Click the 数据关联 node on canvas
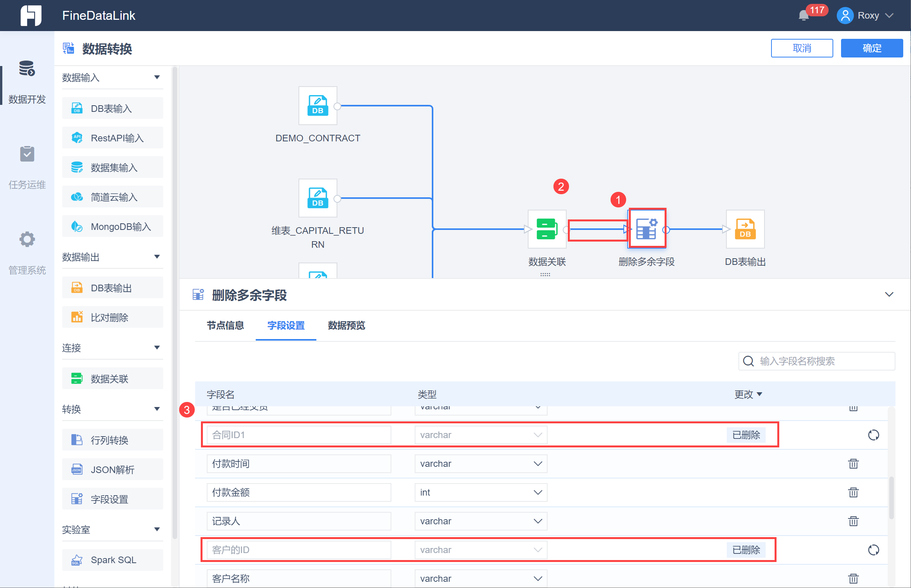Image resolution: width=911 pixels, height=588 pixels. (546, 229)
